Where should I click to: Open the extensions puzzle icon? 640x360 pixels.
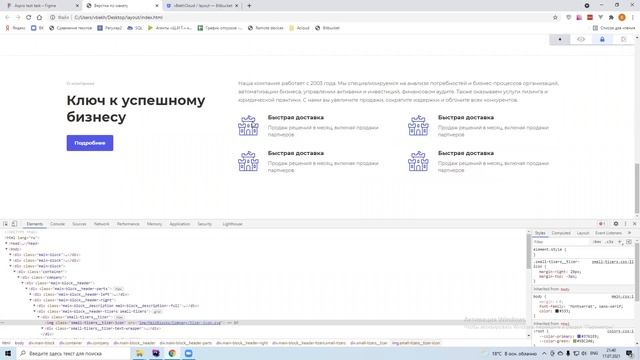611,17
